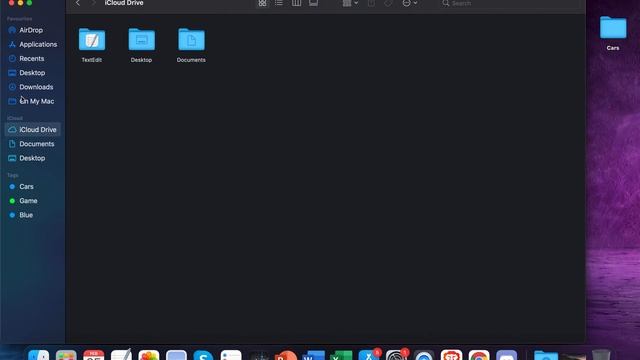This screenshot has width=640, height=360.
Task: Open System Preferences from the Dock
Action: click(396, 354)
